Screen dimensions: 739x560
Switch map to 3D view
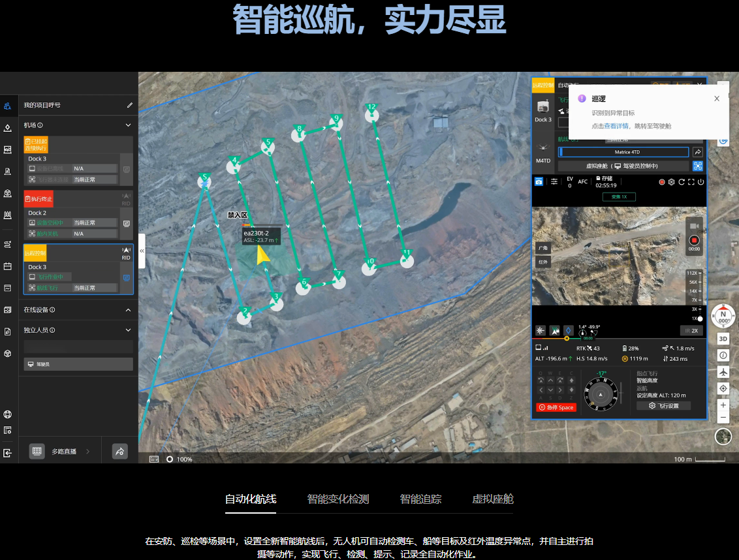point(723,339)
